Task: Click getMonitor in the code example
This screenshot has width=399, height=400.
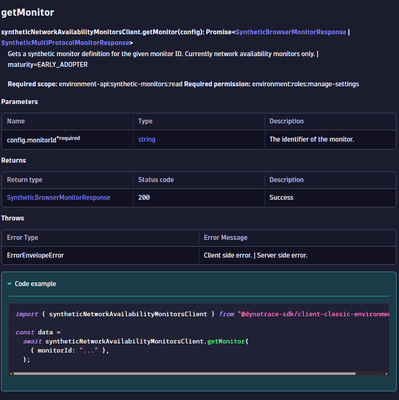Action: [226, 341]
